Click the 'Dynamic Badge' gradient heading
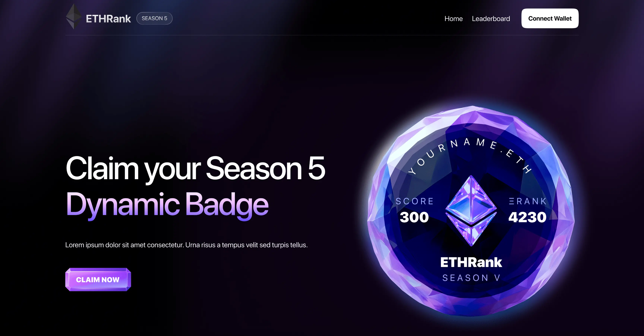The width and height of the screenshot is (644, 336). pyautogui.click(x=167, y=205)
